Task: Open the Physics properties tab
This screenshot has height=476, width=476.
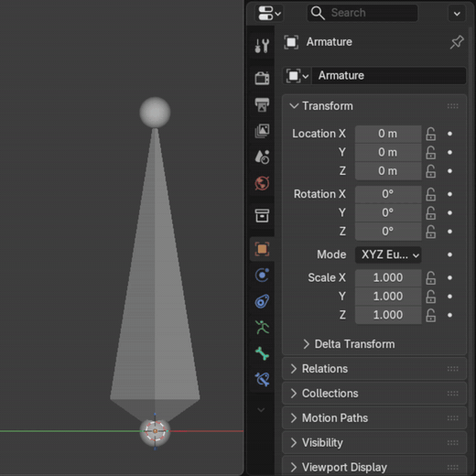Action: coord(262,276)
